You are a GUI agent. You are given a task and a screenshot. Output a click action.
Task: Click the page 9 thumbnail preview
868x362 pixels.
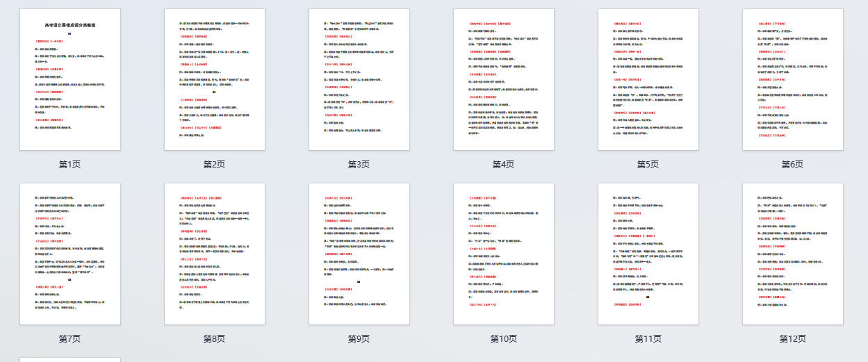[359, 254]
